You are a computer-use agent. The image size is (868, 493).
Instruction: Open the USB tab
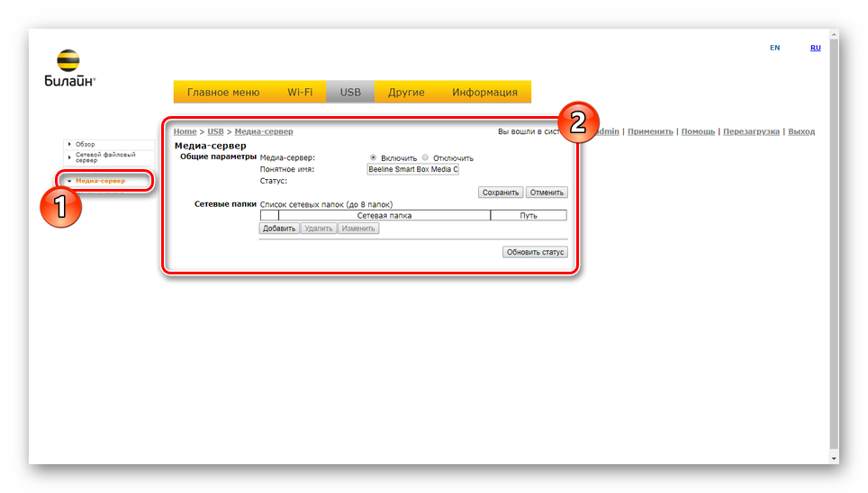point(350,92)
